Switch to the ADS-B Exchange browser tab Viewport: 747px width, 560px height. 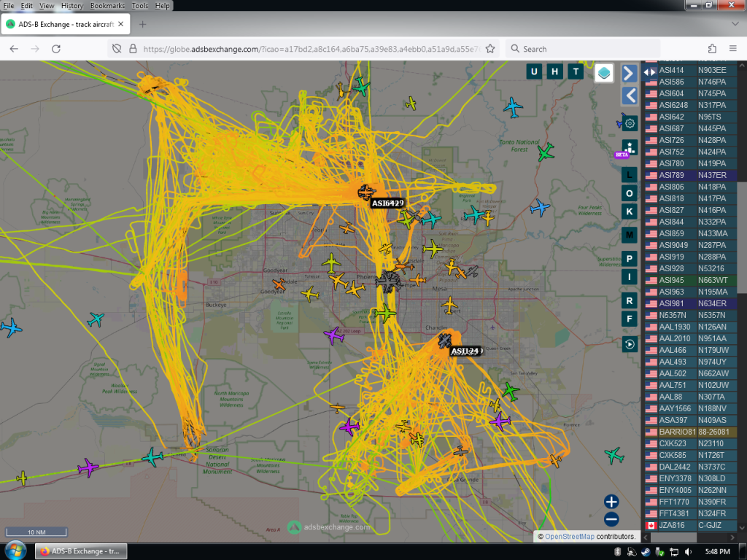65,24
